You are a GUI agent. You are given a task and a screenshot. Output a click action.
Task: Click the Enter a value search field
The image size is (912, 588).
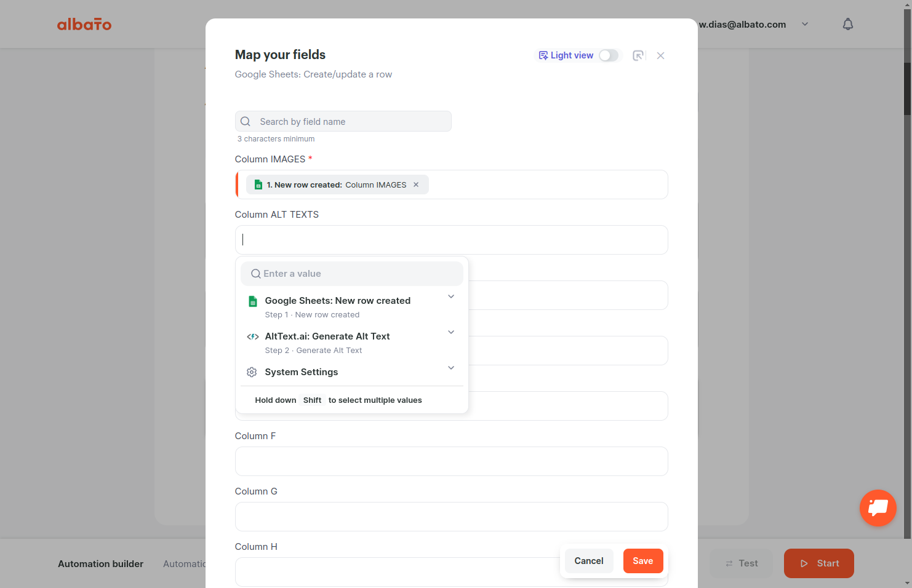click(352, 274)
